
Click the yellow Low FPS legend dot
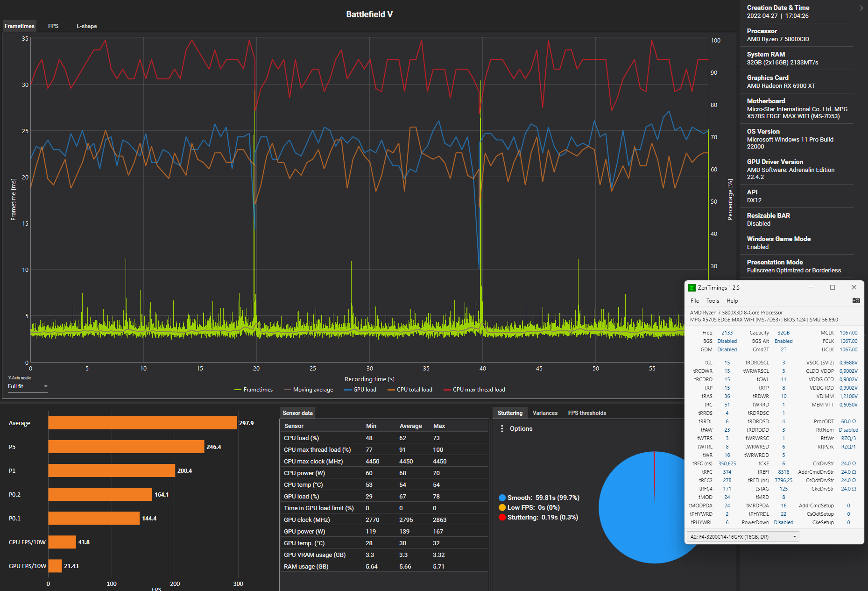point(502,507)
